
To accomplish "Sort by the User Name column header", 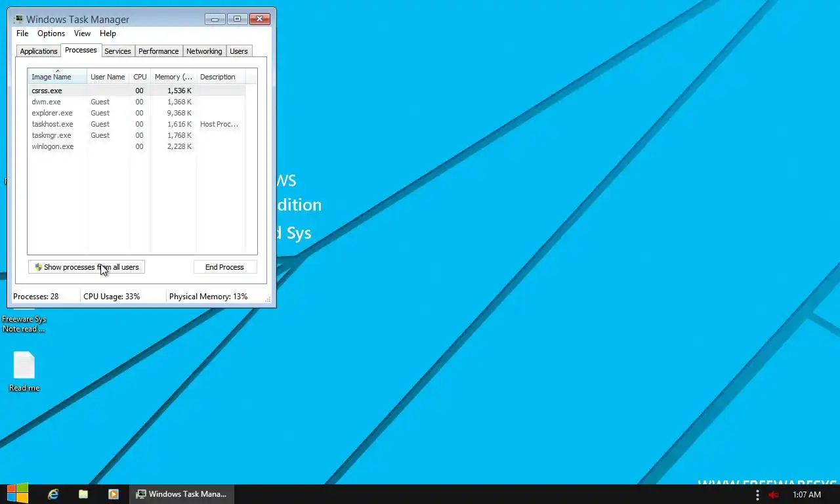I will [108, 77].
